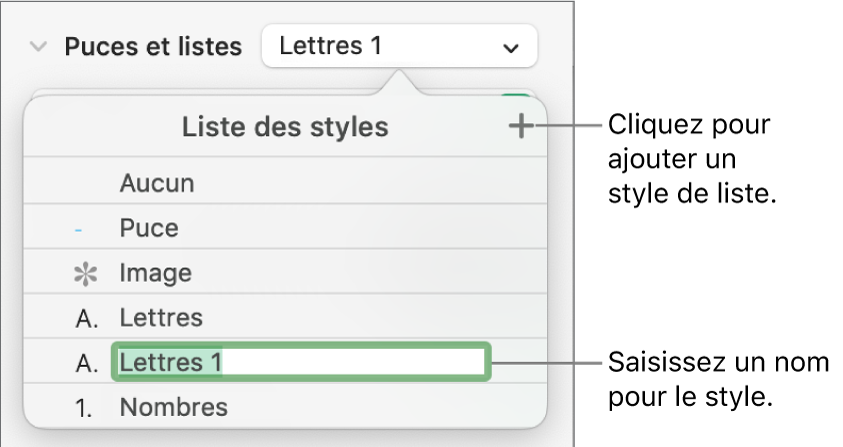Click the Puces et listes heading
This screenshot has height=447, width=843.
point(153,47)
